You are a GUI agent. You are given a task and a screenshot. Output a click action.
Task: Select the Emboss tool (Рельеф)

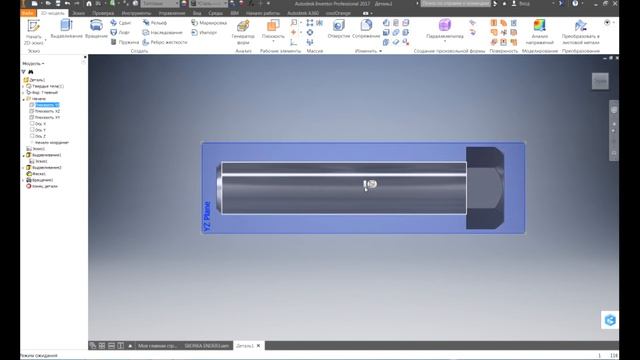pyautogui.click(x=155, y=23)
